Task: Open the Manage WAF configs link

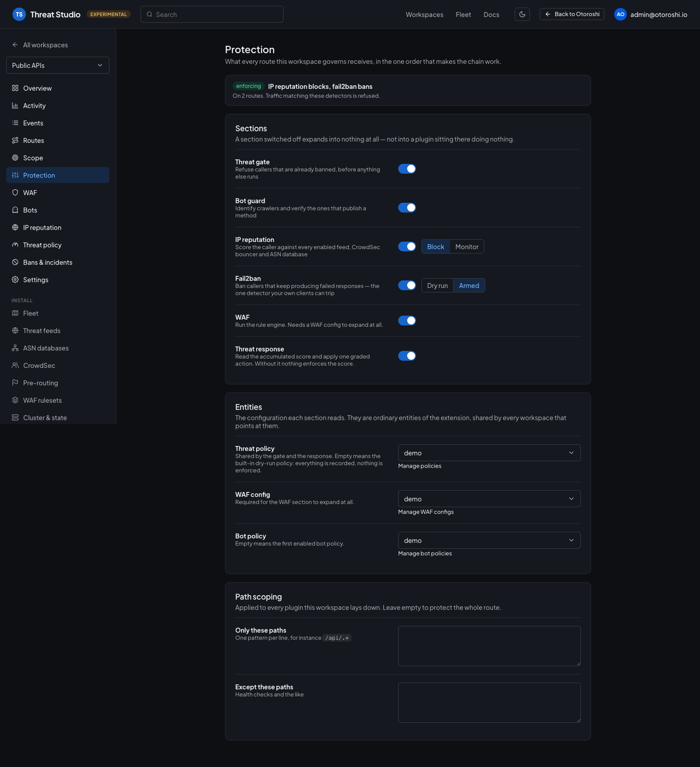Action: pos(426,512)
